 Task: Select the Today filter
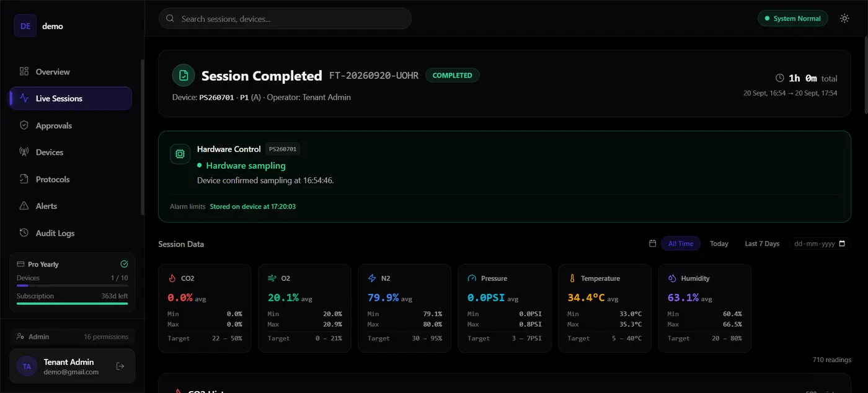(719, 244)
